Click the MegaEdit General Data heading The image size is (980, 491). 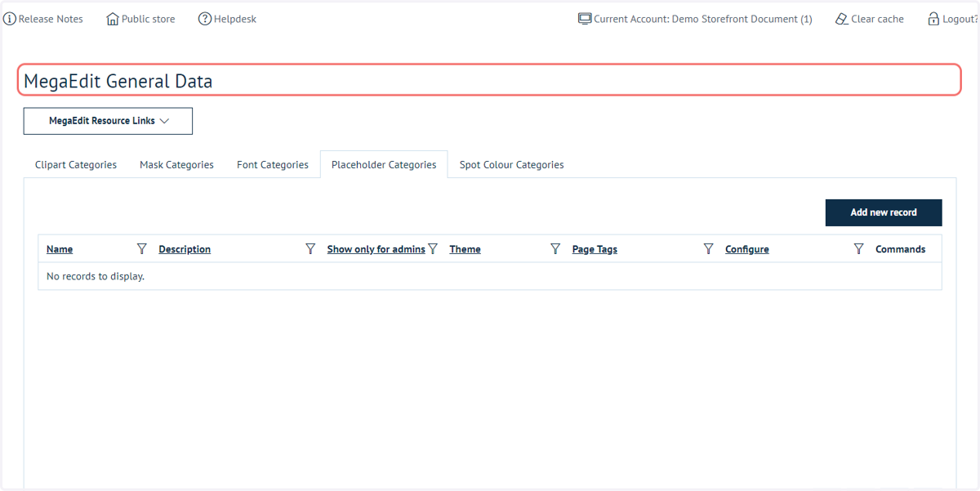[118, 81]
